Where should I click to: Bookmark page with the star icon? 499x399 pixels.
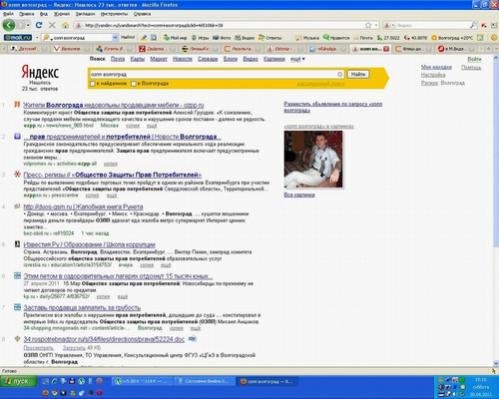tap(368, 25)
